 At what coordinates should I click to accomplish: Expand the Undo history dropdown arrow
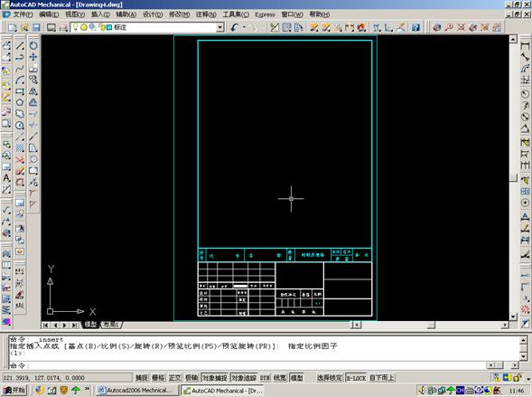click(244, 27)
